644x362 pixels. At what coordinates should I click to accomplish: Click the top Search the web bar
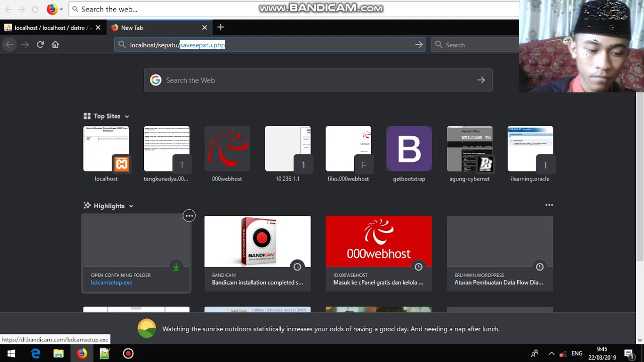294,9
